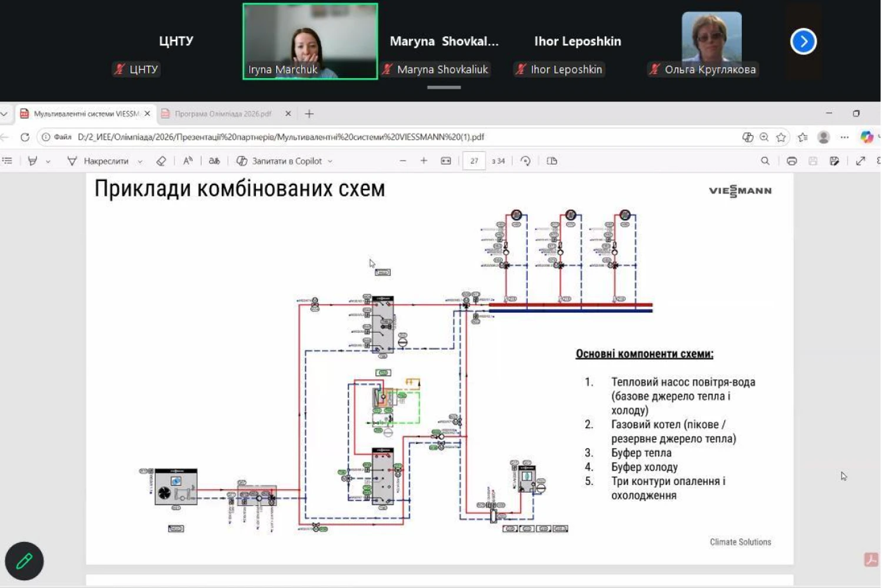Image resolution: width=882 pixels, height=588 pixels.
Task: Click the Draw (Накреслити) pen tool
Action: coord(98,161)
